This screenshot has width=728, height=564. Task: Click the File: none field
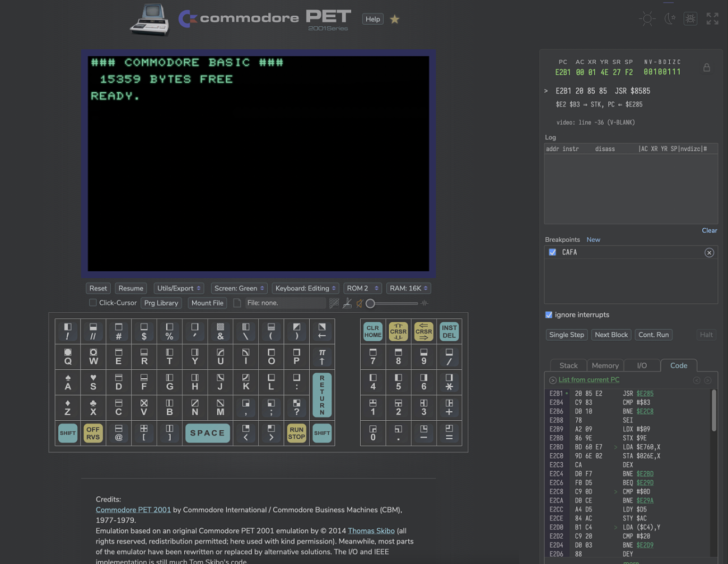coord(285,303)
